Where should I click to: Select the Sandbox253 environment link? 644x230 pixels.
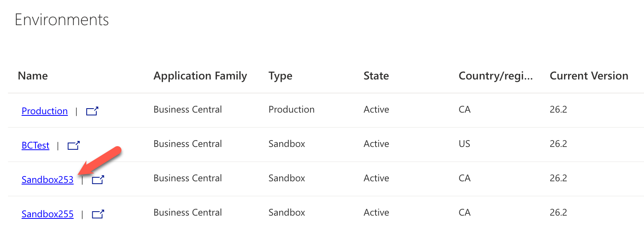click(x=48, y=180)
